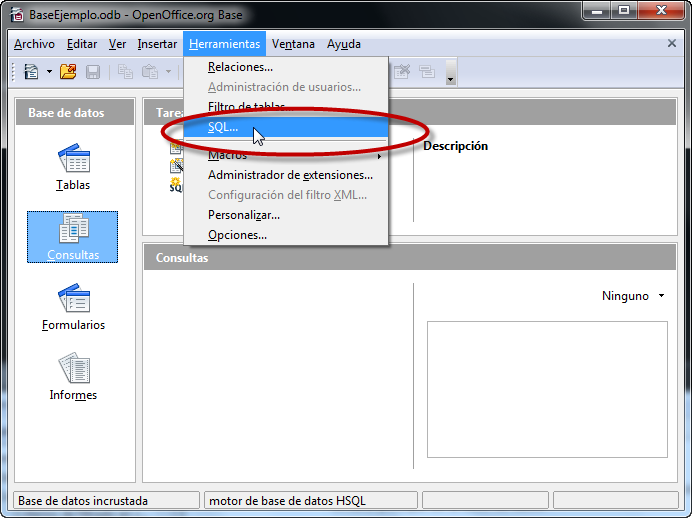Screen dimensions: 692x518
Task: Click the Descripción label
Action: pos(455,146)
